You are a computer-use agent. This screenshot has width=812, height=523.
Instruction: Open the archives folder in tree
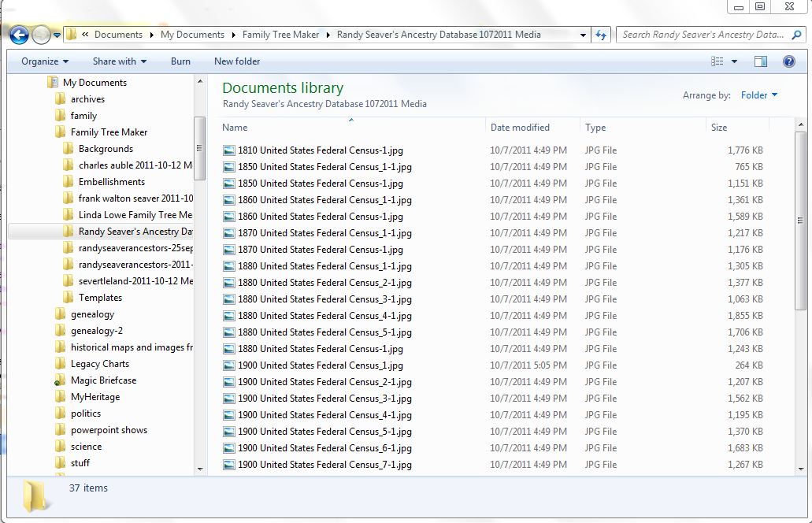[x=87, y=99]
